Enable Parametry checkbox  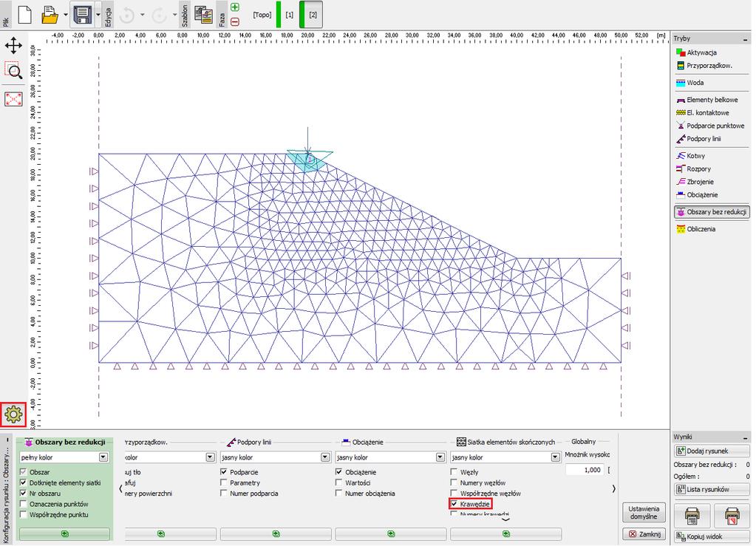pos(224,483)
